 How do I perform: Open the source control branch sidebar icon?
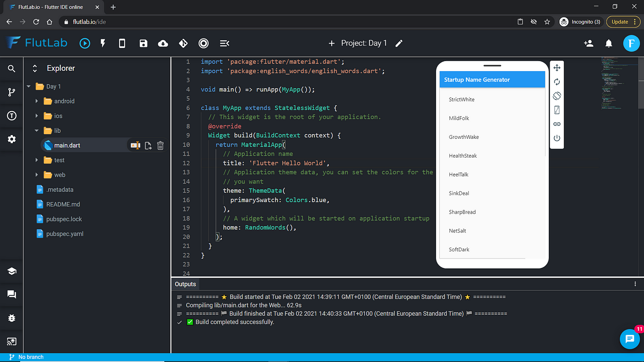pos(12,92)
